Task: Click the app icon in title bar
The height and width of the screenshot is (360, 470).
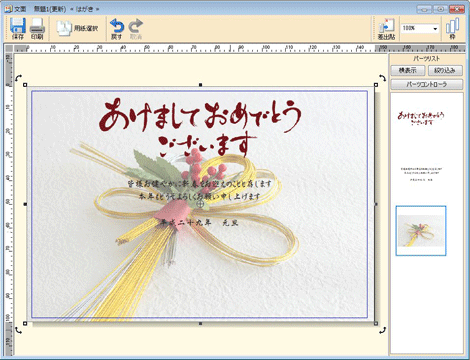Action: tap(8, 9)
